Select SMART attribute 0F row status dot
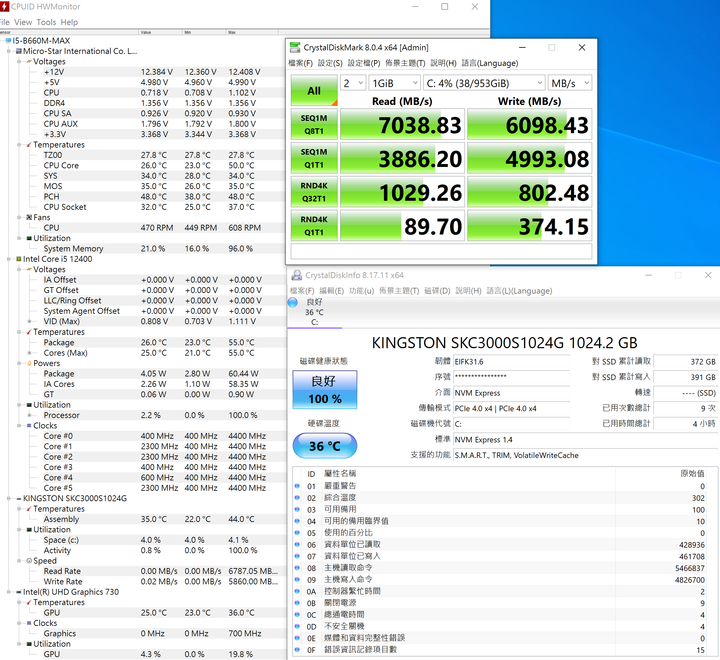The image size is (720, 660). [x=297, y=650]
